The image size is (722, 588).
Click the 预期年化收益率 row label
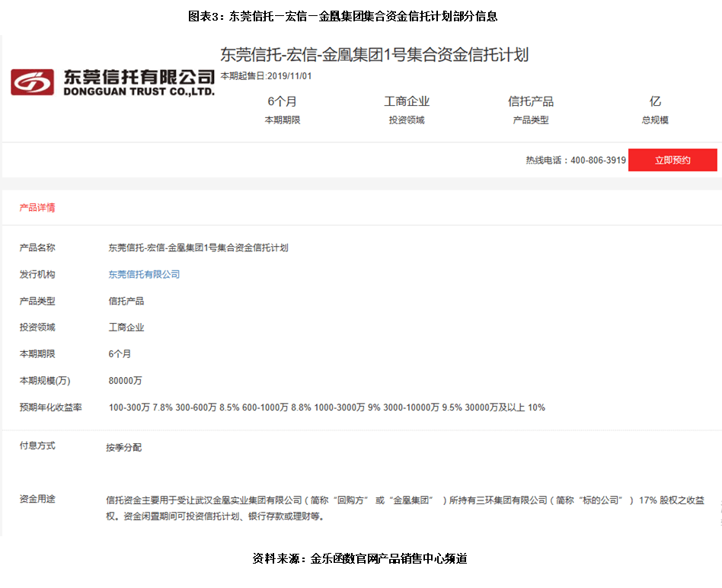tap(51, 407)
